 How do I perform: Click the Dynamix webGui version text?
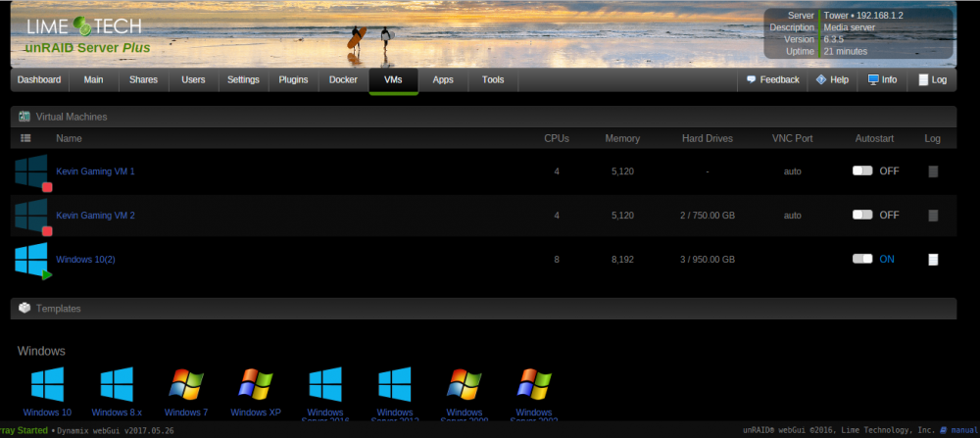117,430
